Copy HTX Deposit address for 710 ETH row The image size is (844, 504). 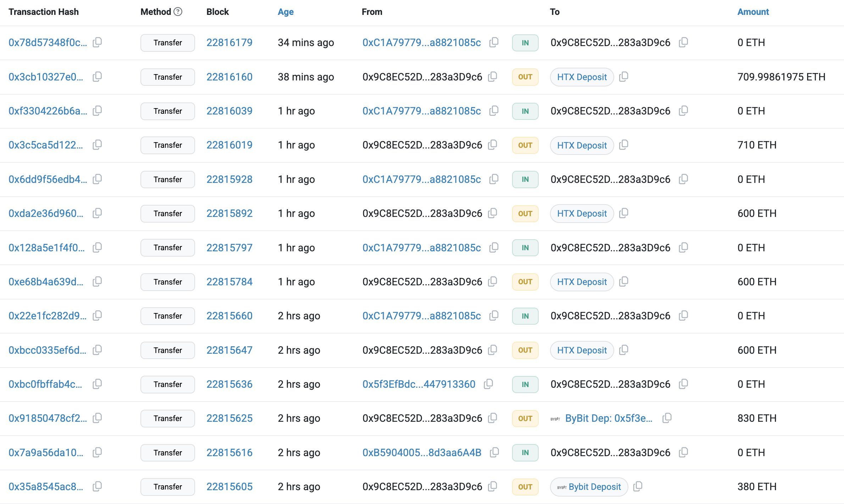click(623, 145)
